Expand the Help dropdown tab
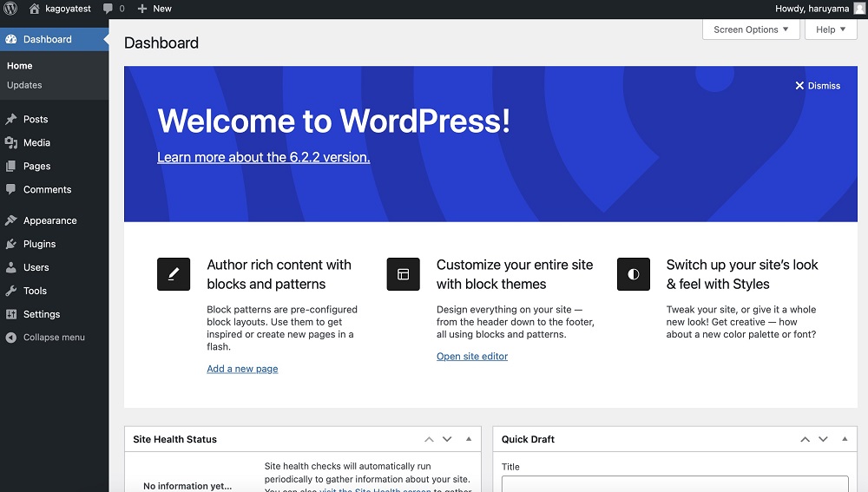868x492 pixels. click(830, 30)
